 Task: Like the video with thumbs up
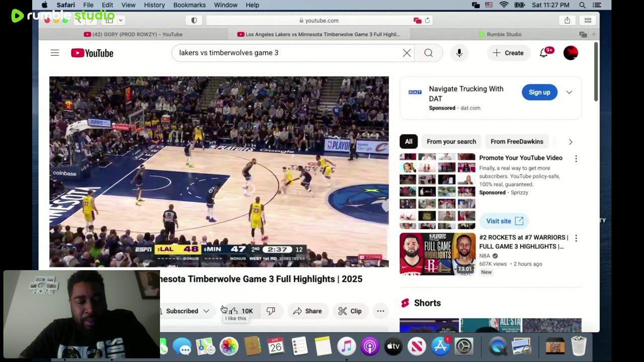click(x=241, y=311)
